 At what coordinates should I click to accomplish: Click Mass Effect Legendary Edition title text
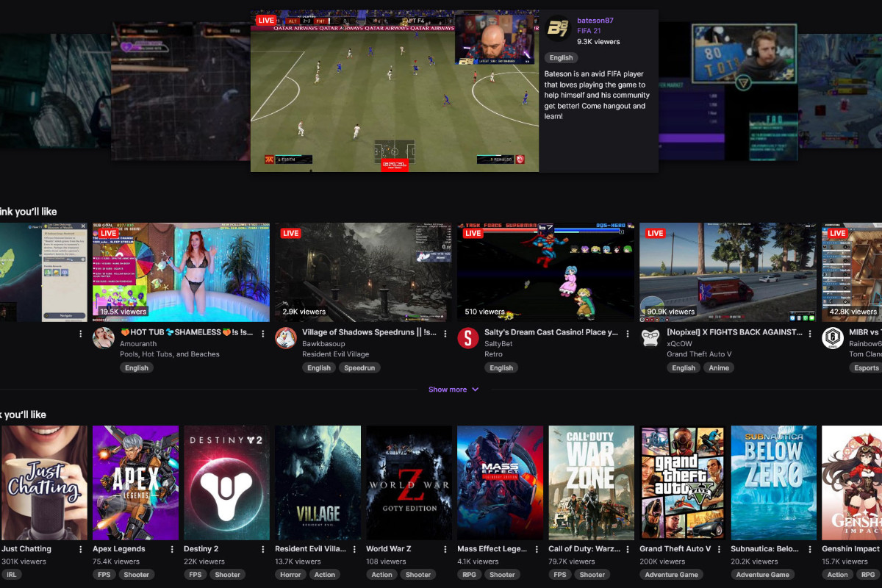click(492, 549)
